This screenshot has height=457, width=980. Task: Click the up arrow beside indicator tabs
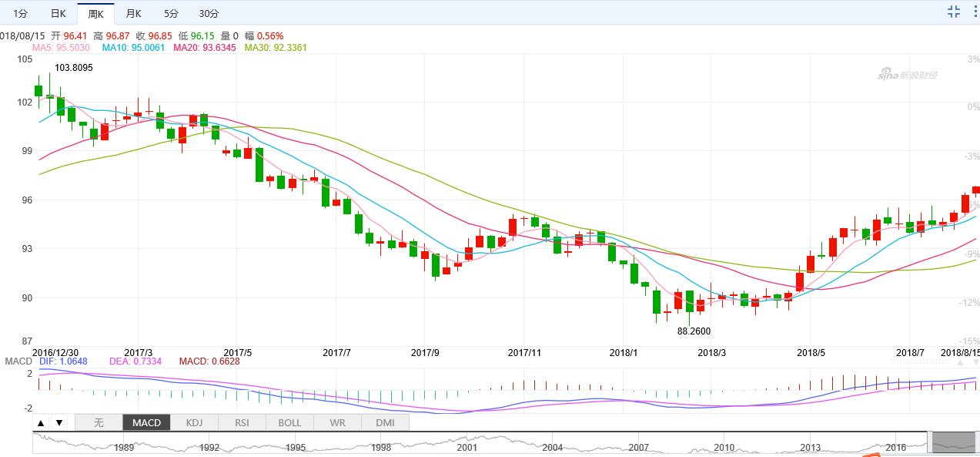tap(41, 422)
